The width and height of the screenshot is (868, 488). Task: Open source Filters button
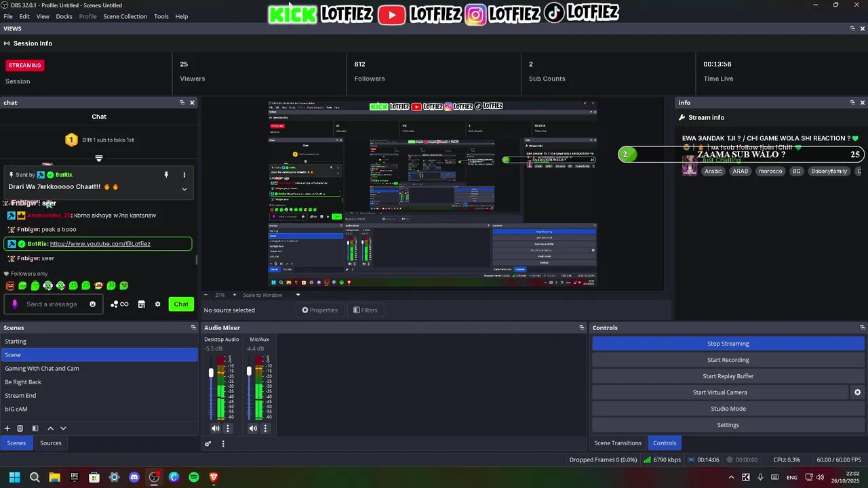365,310
